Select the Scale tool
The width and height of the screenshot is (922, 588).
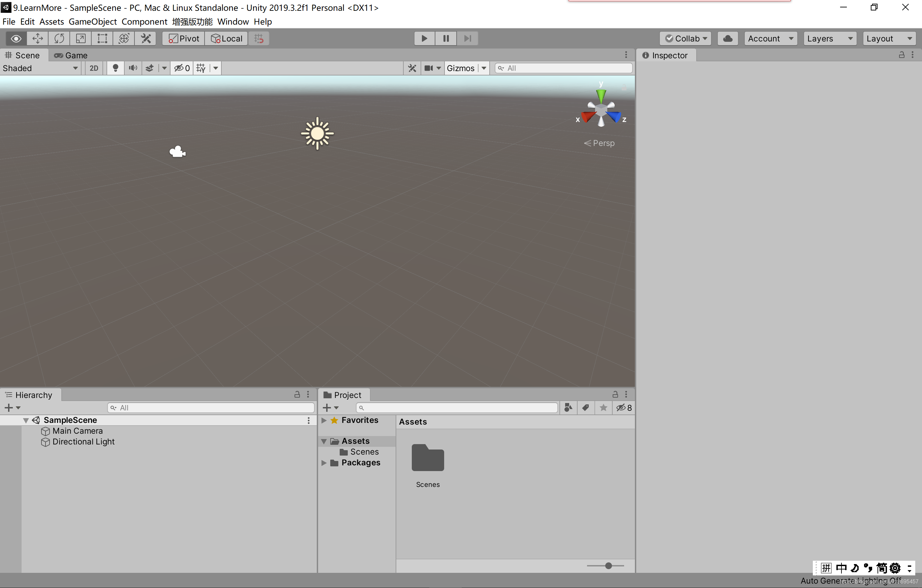click(x=81, y=38)
